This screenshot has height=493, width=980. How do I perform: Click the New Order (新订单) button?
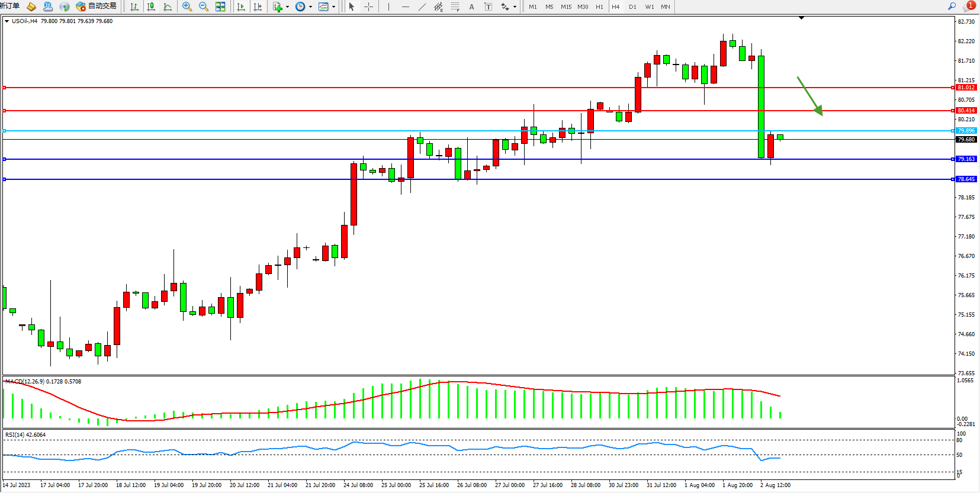coord(10,6)
